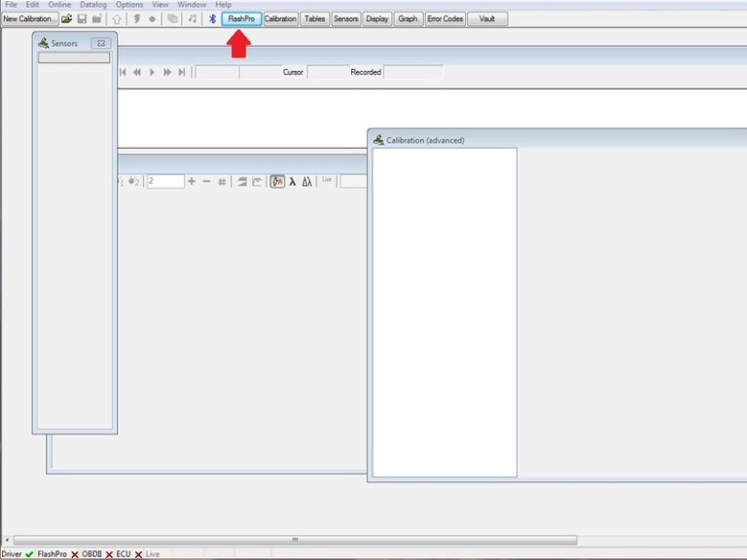Click the curve graph view icon
Image resolution: width=747 pixels, height=560 pixels.
(257, 182)
